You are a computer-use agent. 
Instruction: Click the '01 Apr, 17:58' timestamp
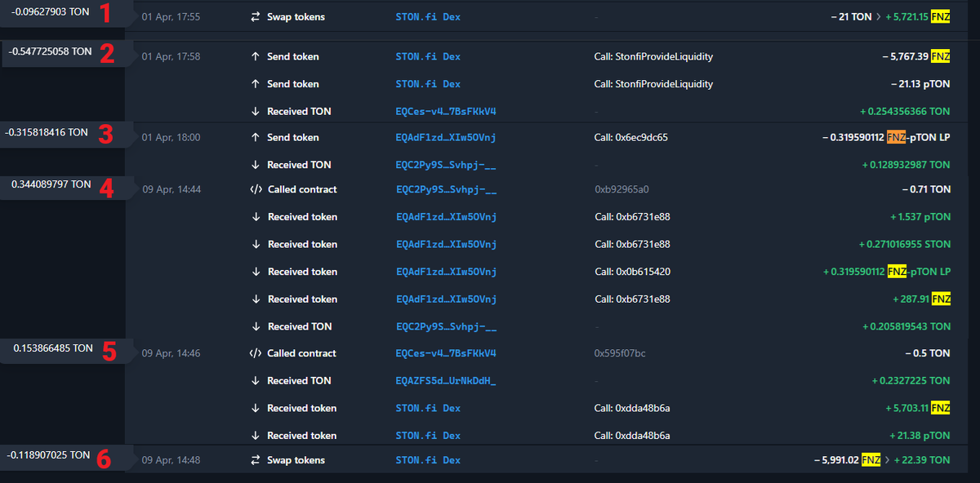click(171, 57)
